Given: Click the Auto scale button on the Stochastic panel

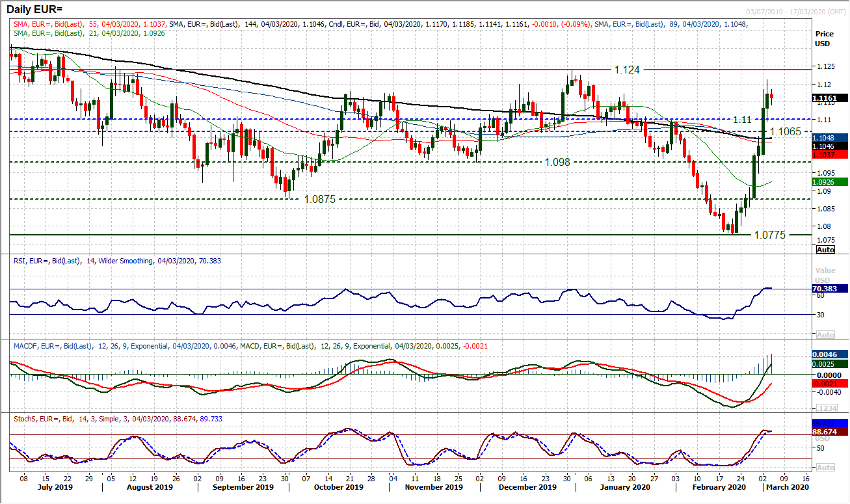Looking at the screenshot, I should click(x=825, y=468).
